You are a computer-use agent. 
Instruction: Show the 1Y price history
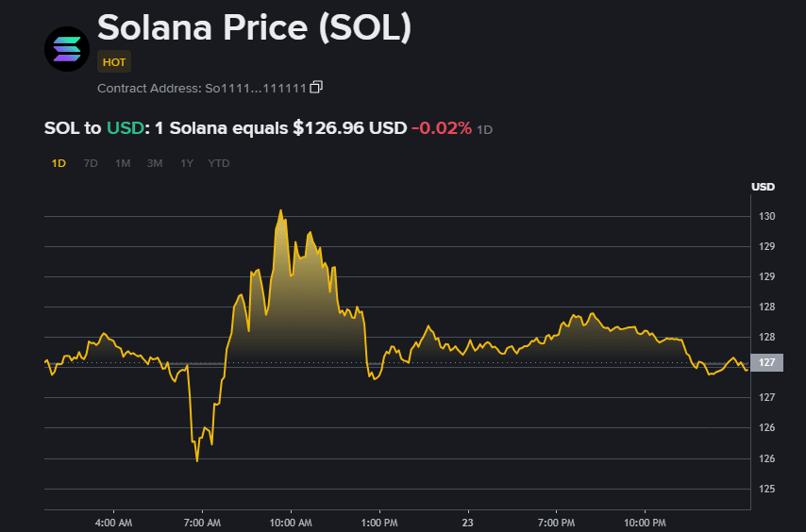tap(187, 163)
